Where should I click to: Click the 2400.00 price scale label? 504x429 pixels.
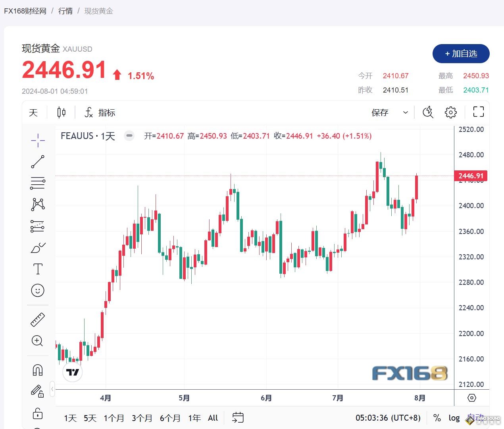[x=471, y=206]
